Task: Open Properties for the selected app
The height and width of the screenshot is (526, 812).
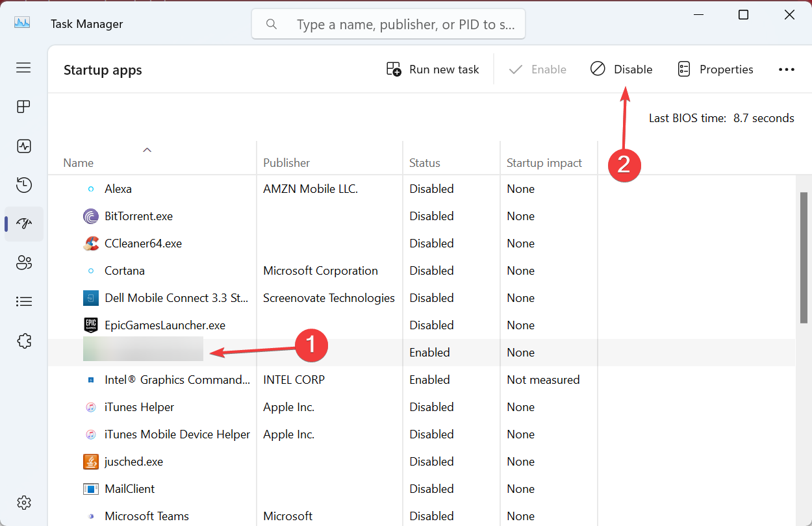Action: pos(715,69)
